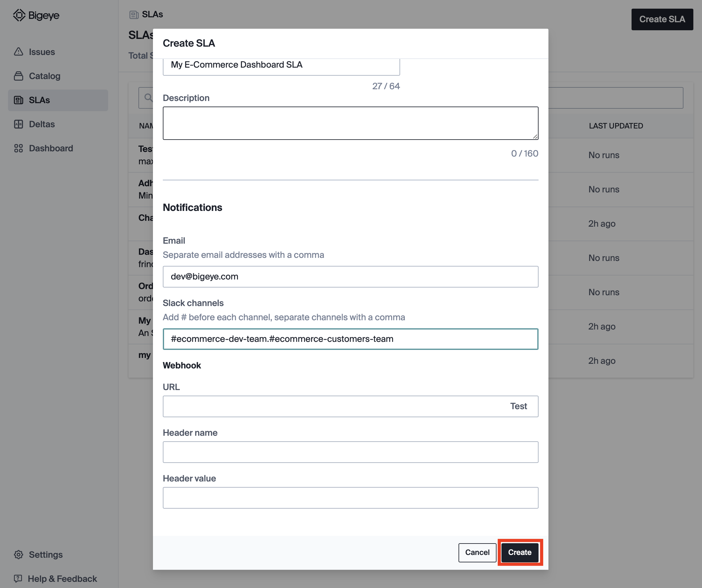Click into the Description text area
702x588 pixels.
[x=350, y=123]
